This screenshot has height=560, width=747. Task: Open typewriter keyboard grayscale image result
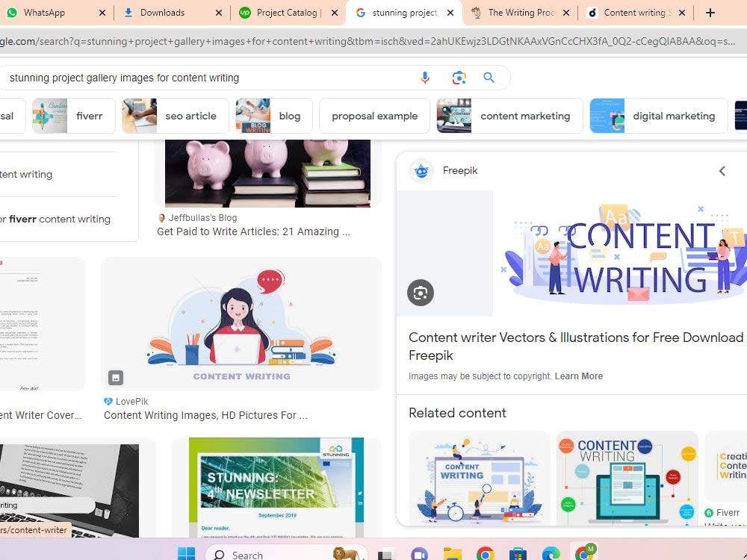pyautogui.click(x=69, y=490)
